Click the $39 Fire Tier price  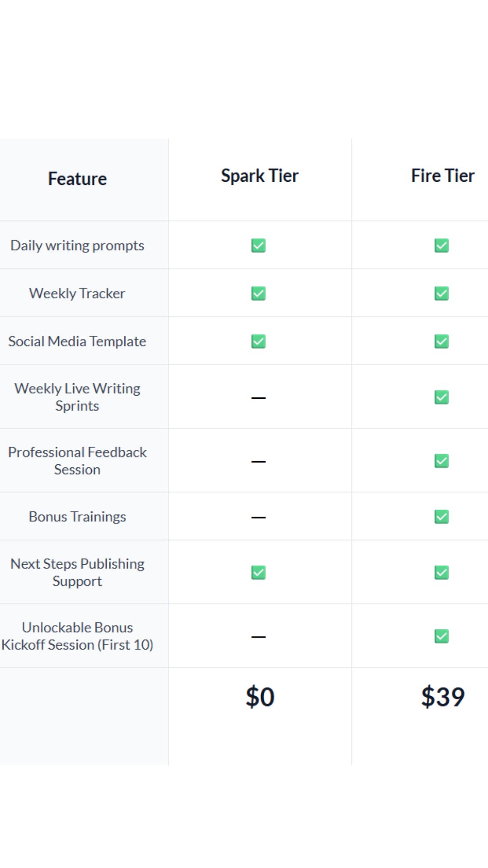point(442,697)
